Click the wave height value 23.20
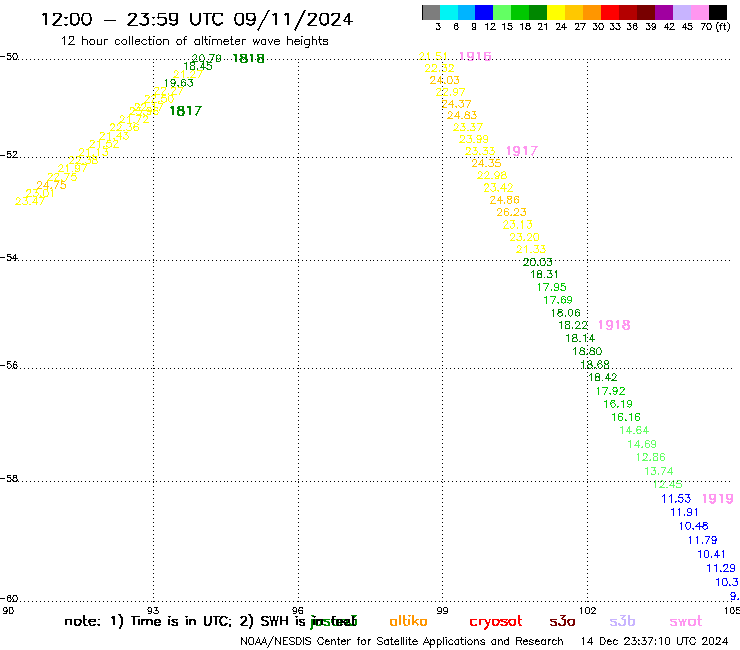 [524, 237]
